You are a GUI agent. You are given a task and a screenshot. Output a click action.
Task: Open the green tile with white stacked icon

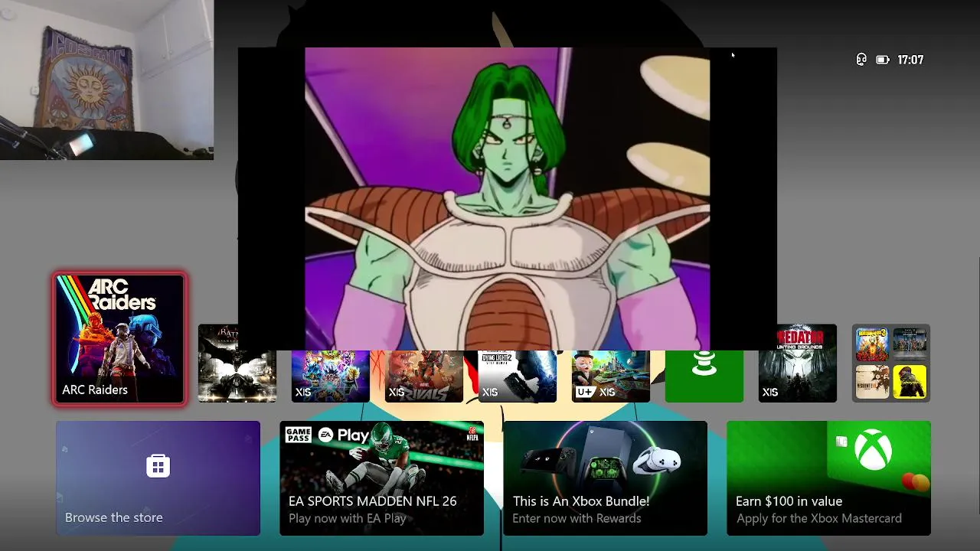(x=704, y=376)
